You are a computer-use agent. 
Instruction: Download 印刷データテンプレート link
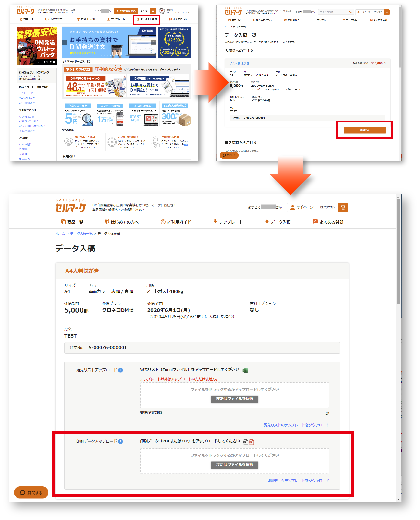point(298,481)
